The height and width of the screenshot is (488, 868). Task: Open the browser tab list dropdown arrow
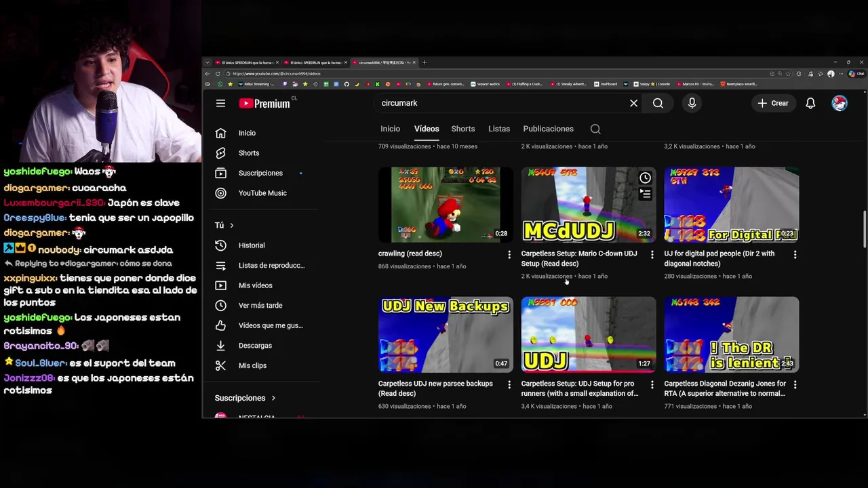[208, 62]
